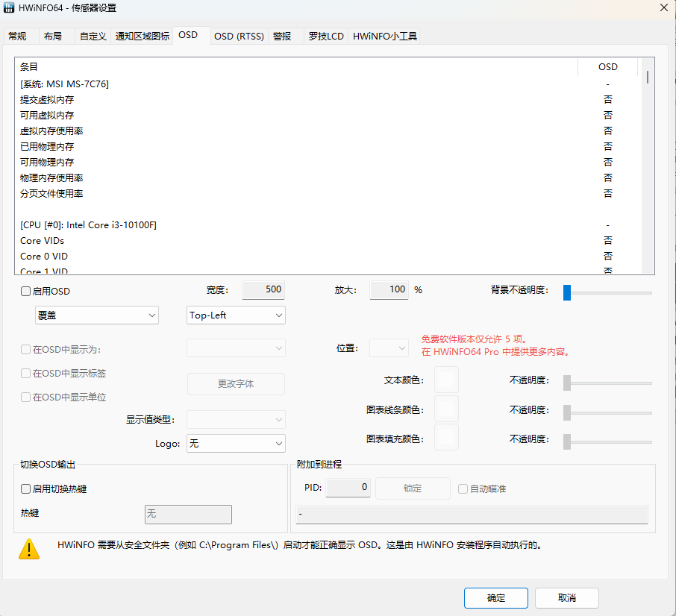Enable the 启用切换热键 checkbox
The width and height of the screenshot is (676, 616).
tap(25, 488)
